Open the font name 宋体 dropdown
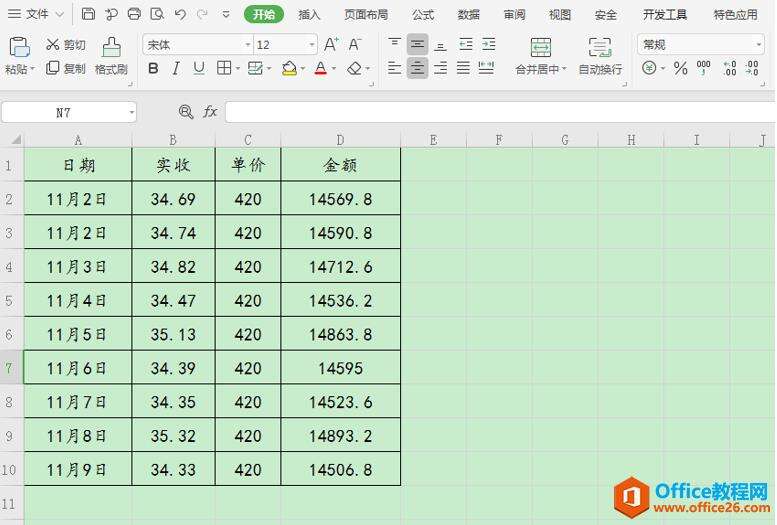This screenshot has height=525, width=777. point(248,45)
